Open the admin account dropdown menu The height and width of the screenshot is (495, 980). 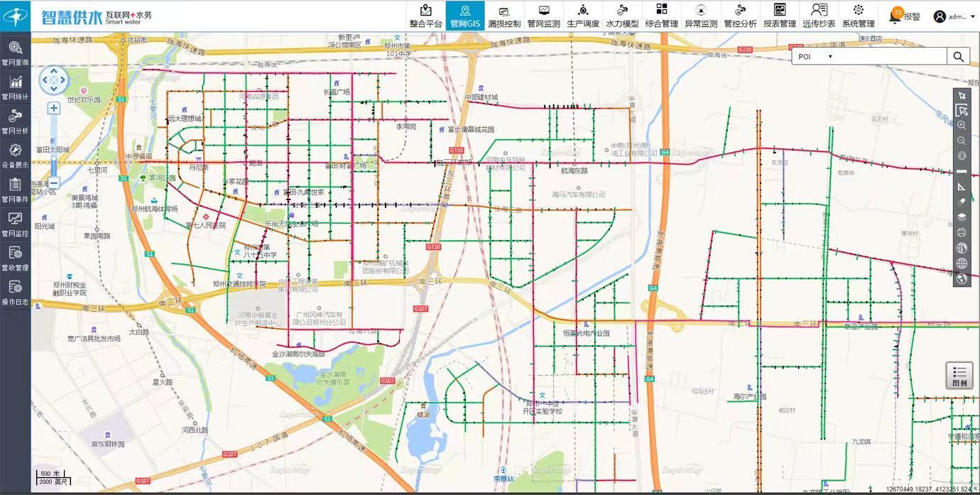click(x=954, y=16)
